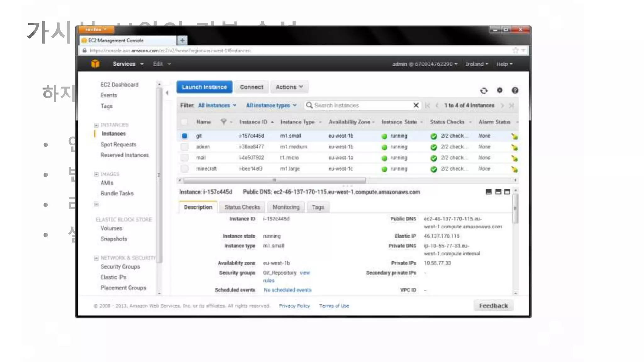Expand the All instance types filter

pos(271,106)
